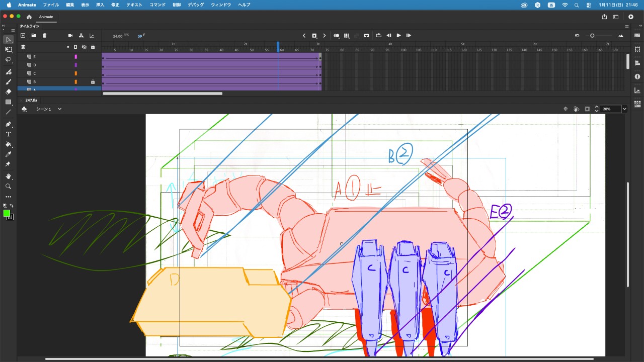Open the 修正 menu

pyautogui.click(x=115, y=5)
